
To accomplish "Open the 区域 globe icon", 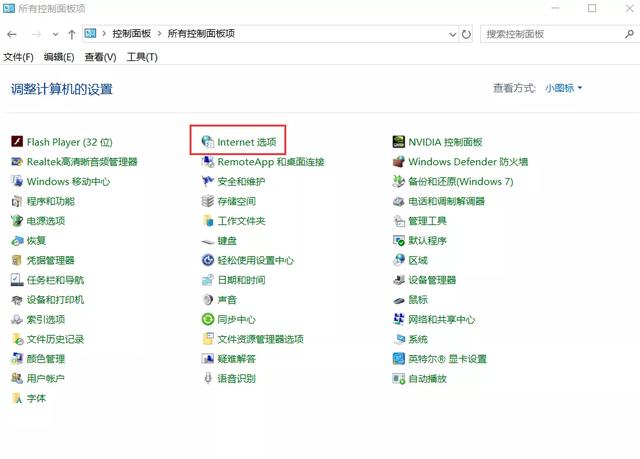I will click(398, 260).
